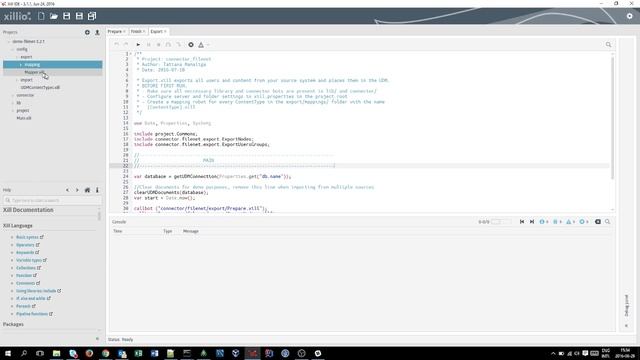
Task: Collapse the demo-filenet project root node
Action: click(9, 42)
